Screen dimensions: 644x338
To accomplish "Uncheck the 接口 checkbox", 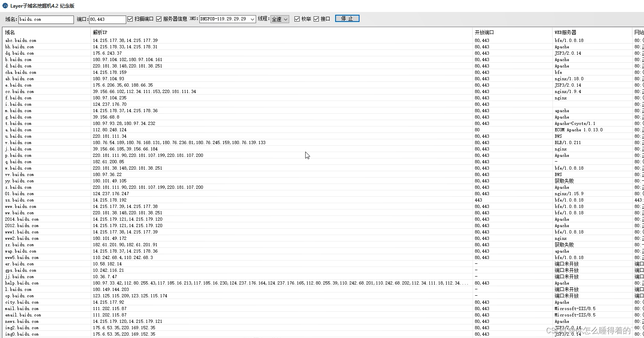I will point(316,19).
